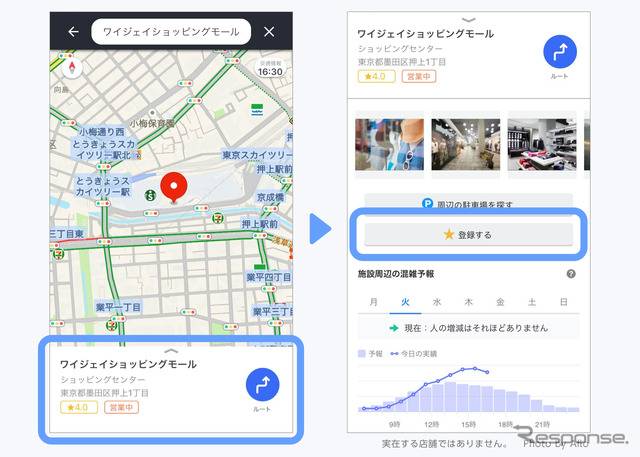Select the 日 tab

564,302
